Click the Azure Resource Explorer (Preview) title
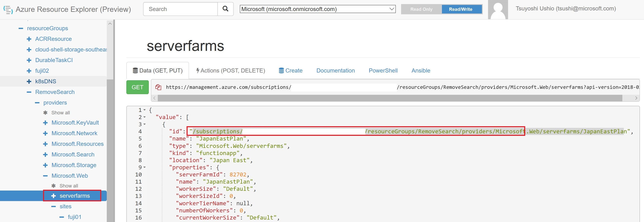Image resolution: width=644 pixels, height=222 pixels. tap(73, 9)
